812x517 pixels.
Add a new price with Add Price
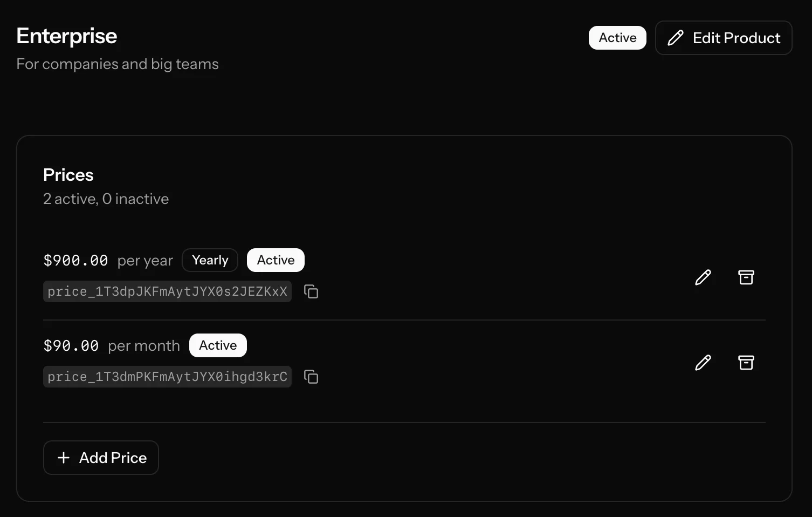(x=101, y=458)
